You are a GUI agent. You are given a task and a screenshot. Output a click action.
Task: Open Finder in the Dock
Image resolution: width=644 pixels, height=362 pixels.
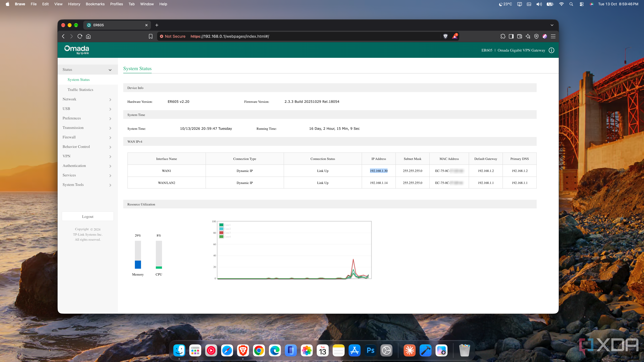pyautogui.click(x=179, y=351)
